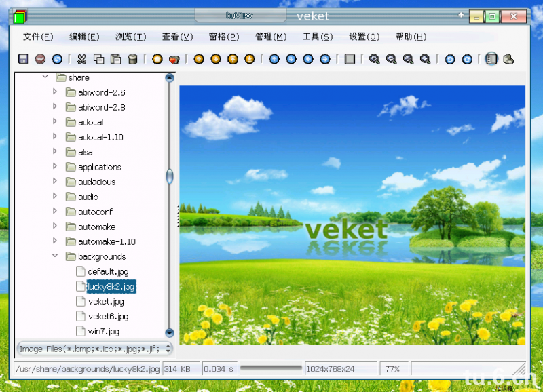Viewport: 543px width, 392px height.
Task: Select the abiword-2.8 folder
Action: 101,107
